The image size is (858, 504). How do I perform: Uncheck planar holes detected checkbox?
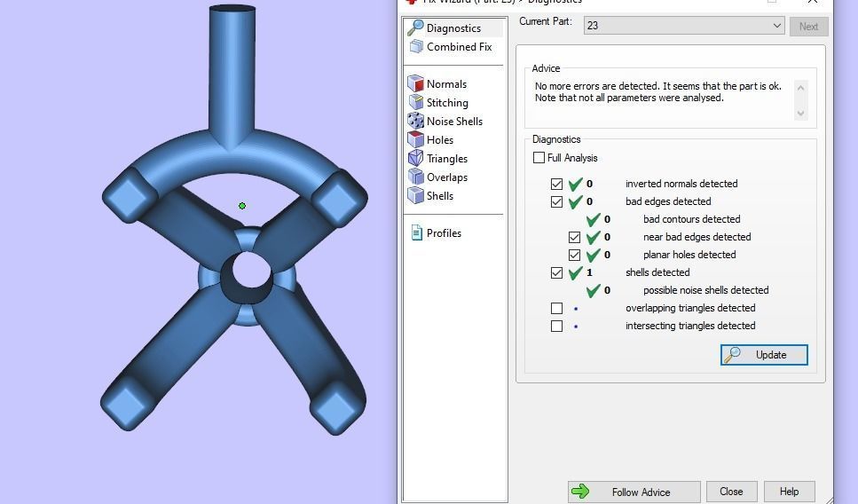point(574,255)
